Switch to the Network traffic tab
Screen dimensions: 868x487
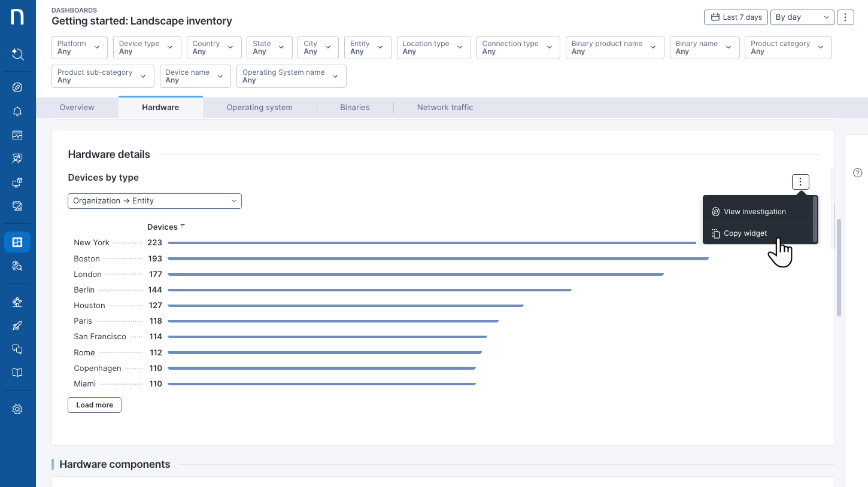[445, 108]
